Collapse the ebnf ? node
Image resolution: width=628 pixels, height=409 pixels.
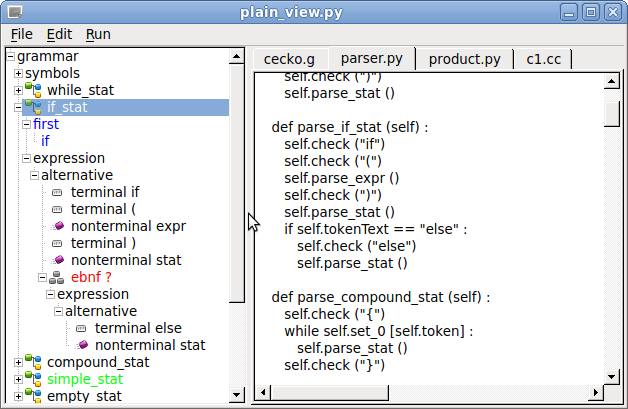[42, 277]
